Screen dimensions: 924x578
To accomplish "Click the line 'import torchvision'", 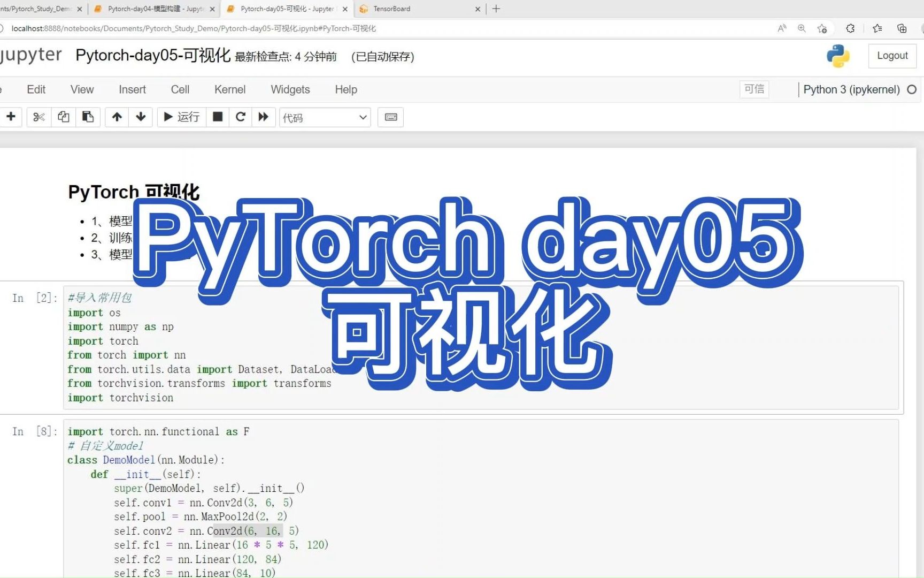I will point(120,398).
